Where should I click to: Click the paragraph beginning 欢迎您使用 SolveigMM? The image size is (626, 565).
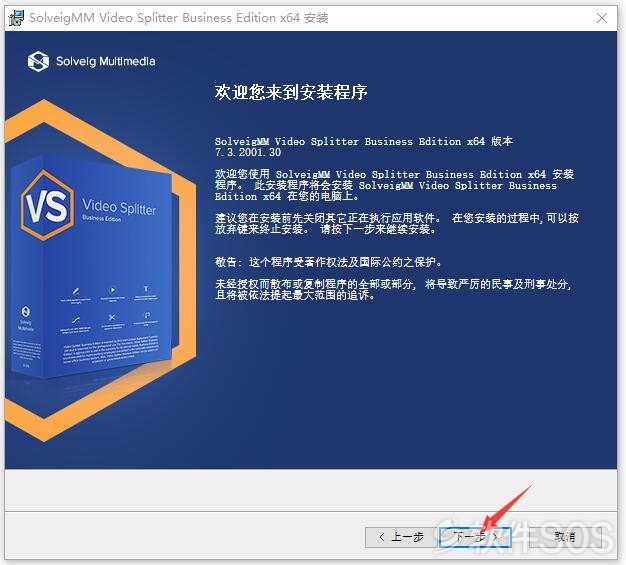394,185
